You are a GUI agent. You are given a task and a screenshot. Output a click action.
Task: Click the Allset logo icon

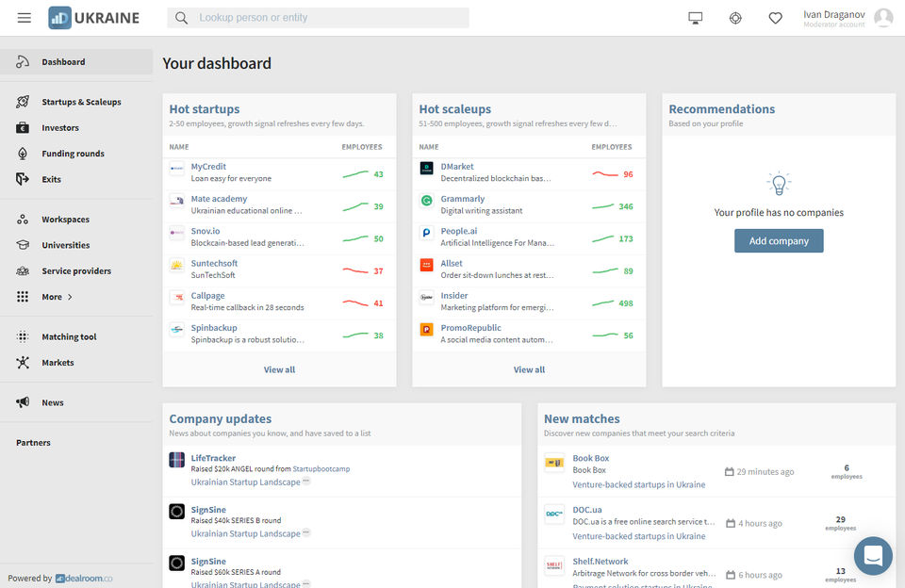click(426, 266)
